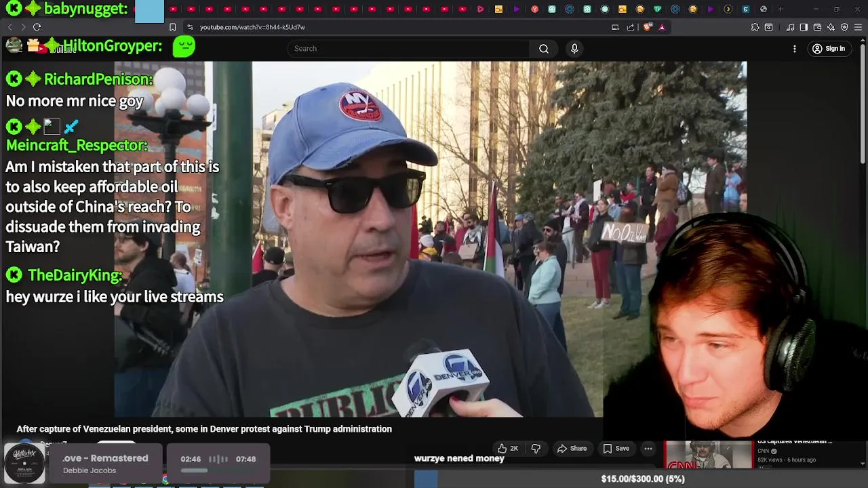The image size is (868, 488).
Task: Click chat username TheDairyKing
Action: (x=75, y=275)
